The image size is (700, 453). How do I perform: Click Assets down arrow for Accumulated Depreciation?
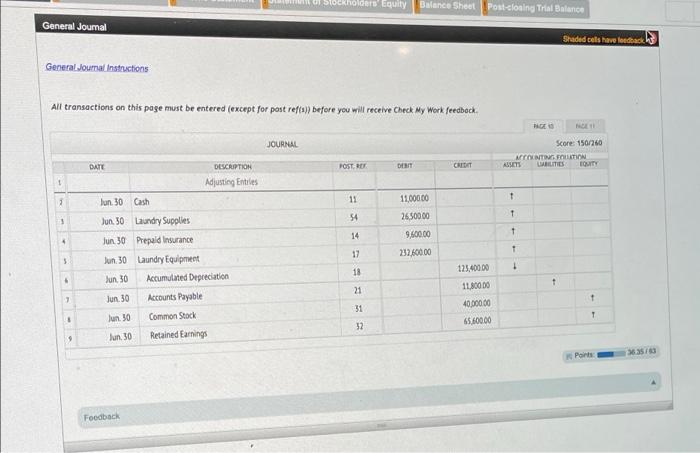click(x=515, y=266)
